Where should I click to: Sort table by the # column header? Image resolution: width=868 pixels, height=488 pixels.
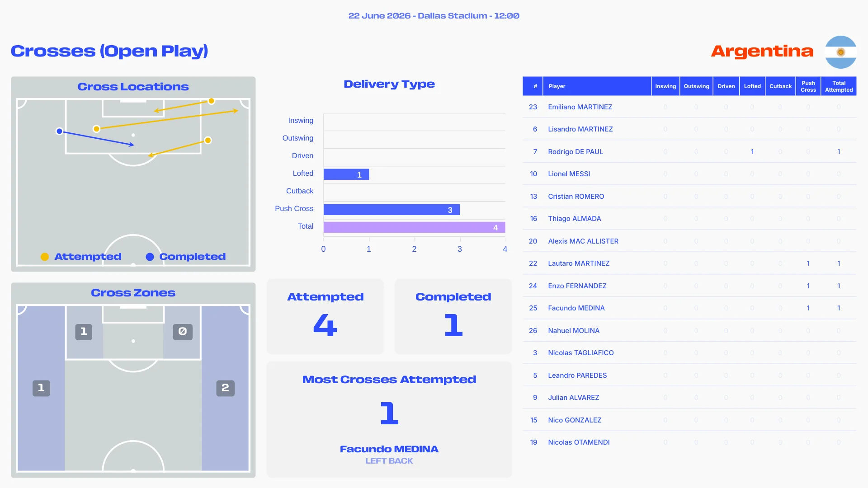[533, 86]
